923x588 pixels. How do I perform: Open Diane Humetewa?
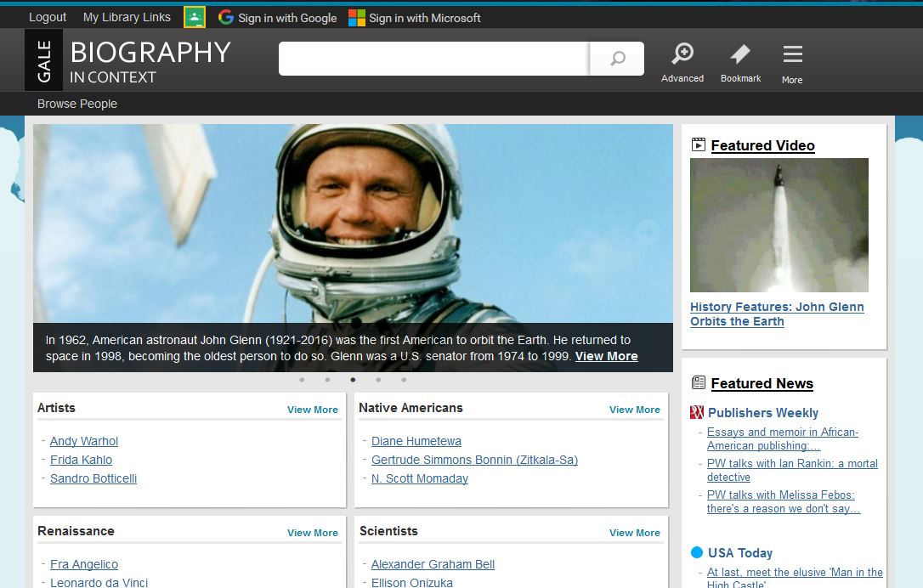coord(416,441)
